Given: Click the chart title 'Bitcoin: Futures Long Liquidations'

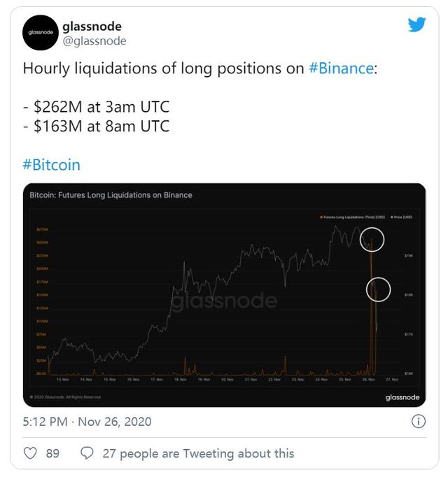Looking at the screenshot, I should (111, 195).
